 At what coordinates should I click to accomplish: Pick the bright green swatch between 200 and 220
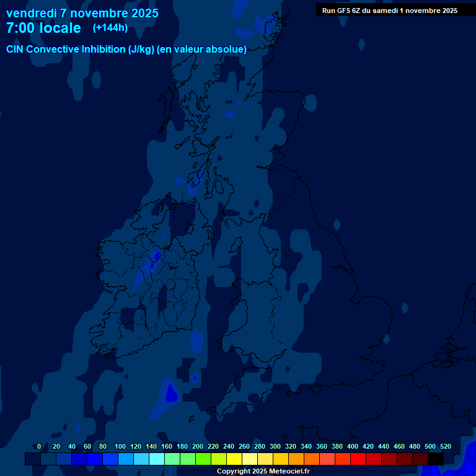(203, 459)
